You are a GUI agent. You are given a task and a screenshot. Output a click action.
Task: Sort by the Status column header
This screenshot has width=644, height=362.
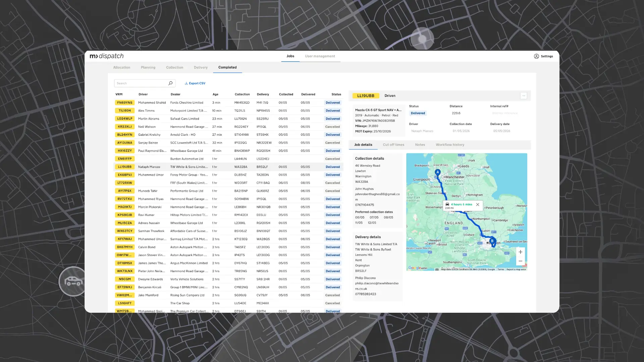click(336, 95)
